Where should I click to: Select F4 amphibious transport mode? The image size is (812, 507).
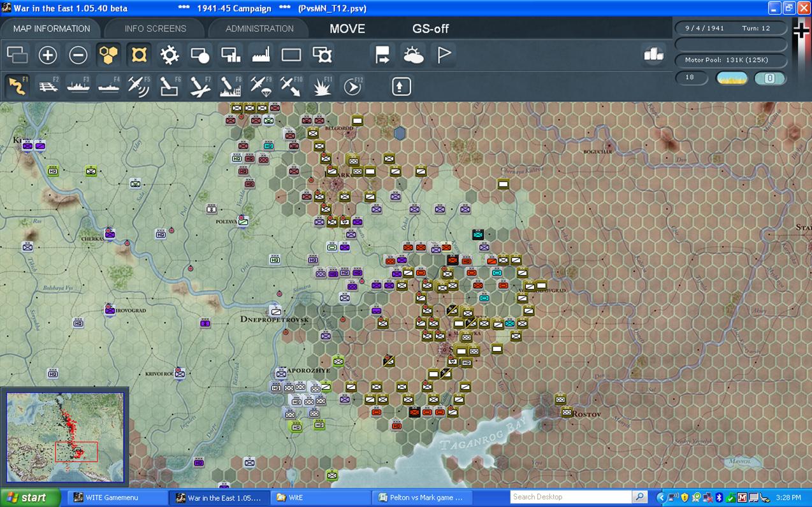coord(109,86)
